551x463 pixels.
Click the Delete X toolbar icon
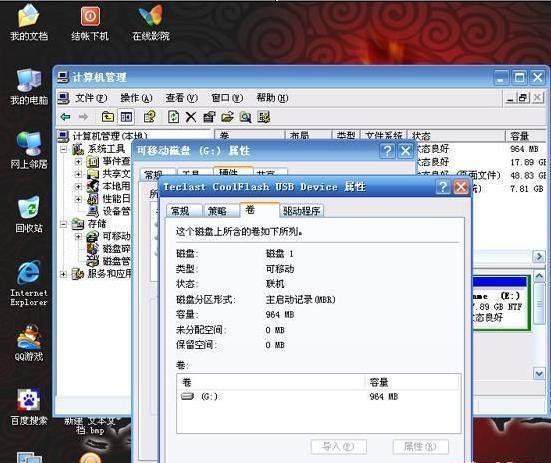tap(191, 117)
